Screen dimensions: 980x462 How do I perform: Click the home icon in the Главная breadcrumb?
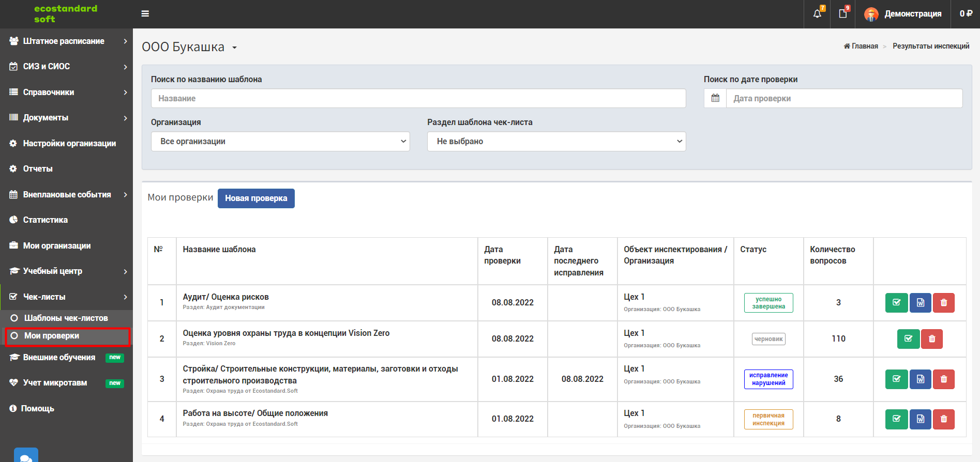click(847, 46)
